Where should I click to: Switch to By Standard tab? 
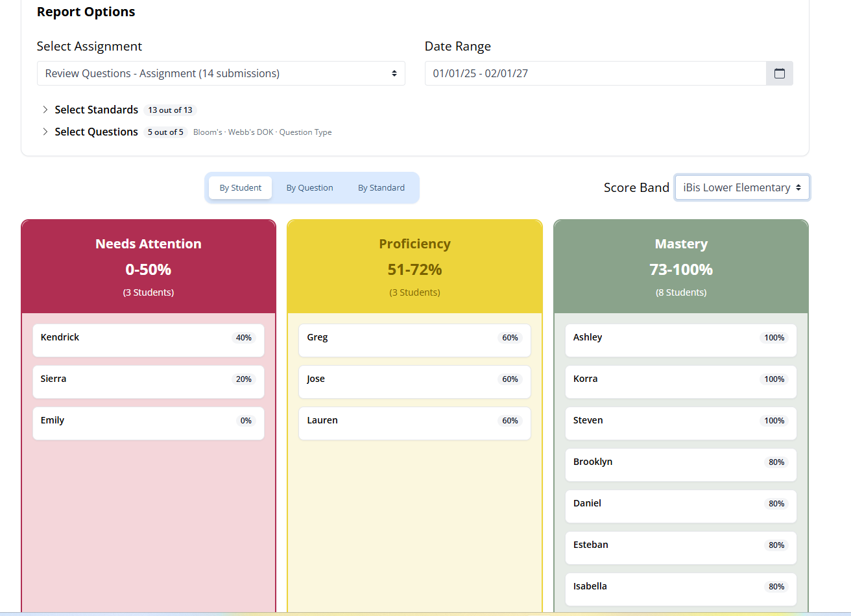click(381, 187)
